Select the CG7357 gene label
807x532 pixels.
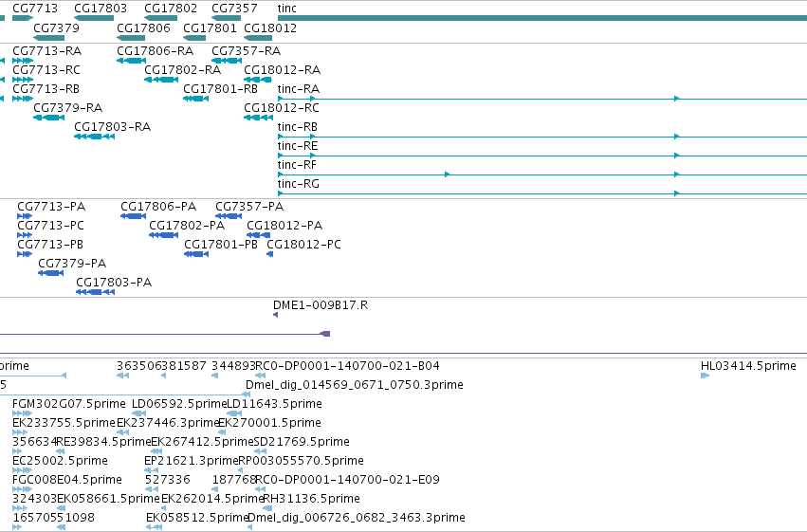click(234, 9)
